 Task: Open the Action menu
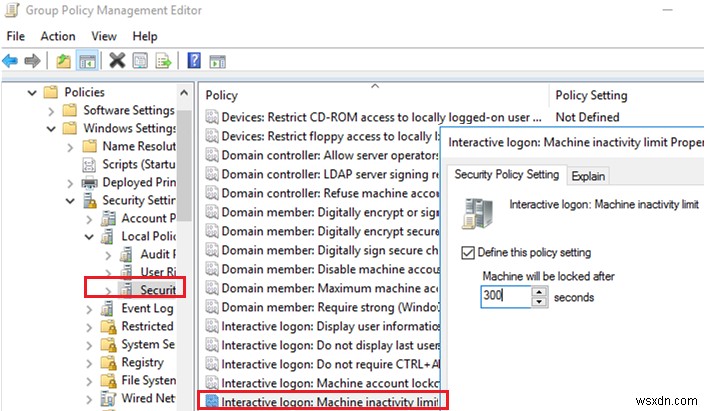[x=58, y=36]
